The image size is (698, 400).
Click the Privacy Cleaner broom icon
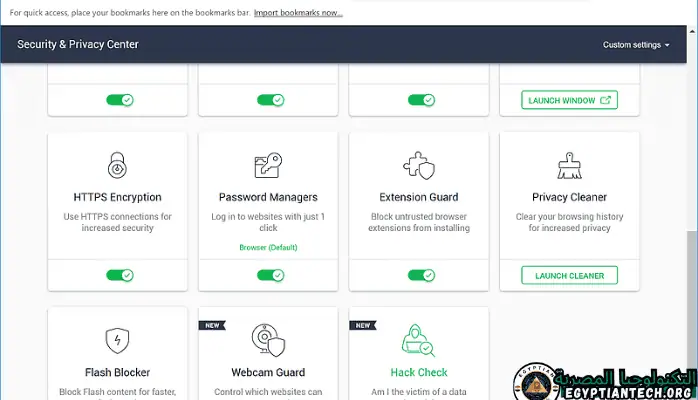pyautogui.click(x=569, y=165)
